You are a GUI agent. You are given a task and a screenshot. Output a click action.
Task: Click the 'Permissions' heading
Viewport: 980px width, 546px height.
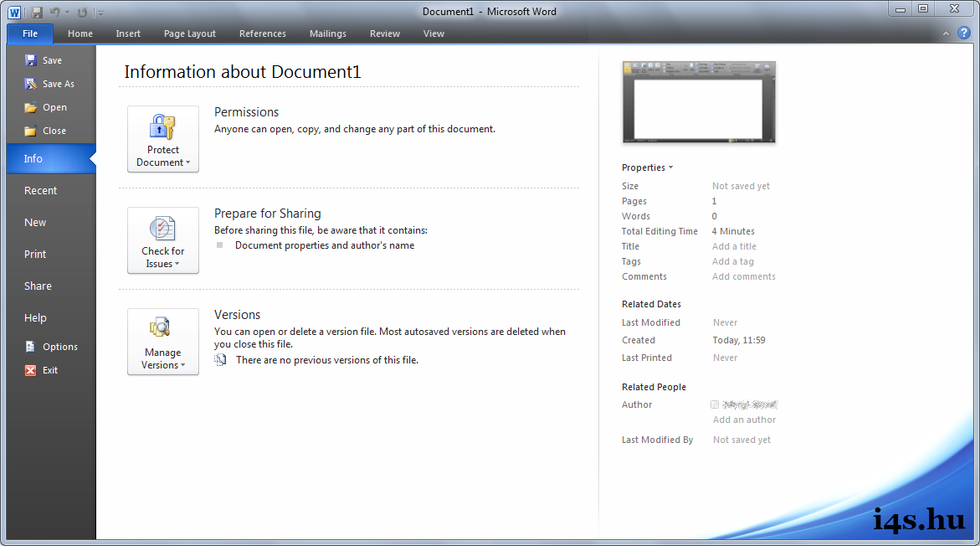[x=246, y=112]
